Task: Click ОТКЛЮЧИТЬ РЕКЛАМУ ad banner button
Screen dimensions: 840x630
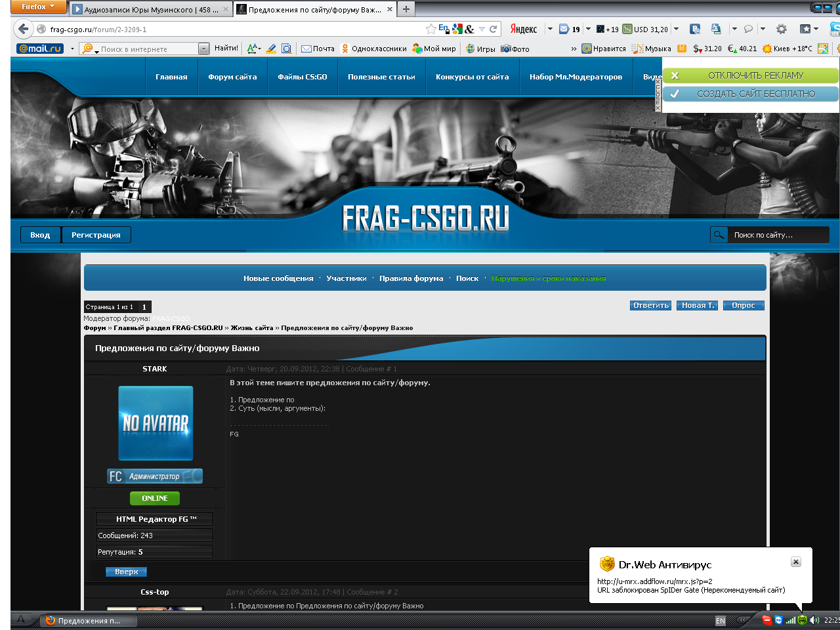Action: tap(751, 75)
